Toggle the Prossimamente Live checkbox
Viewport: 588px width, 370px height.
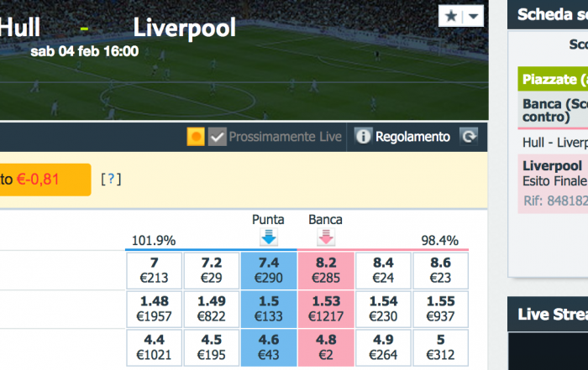point(218,137)
